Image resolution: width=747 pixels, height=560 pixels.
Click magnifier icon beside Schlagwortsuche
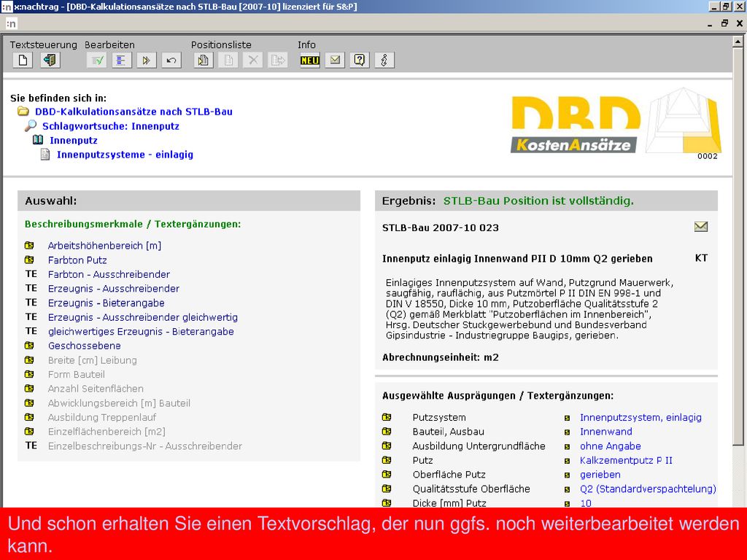(31, 125)
